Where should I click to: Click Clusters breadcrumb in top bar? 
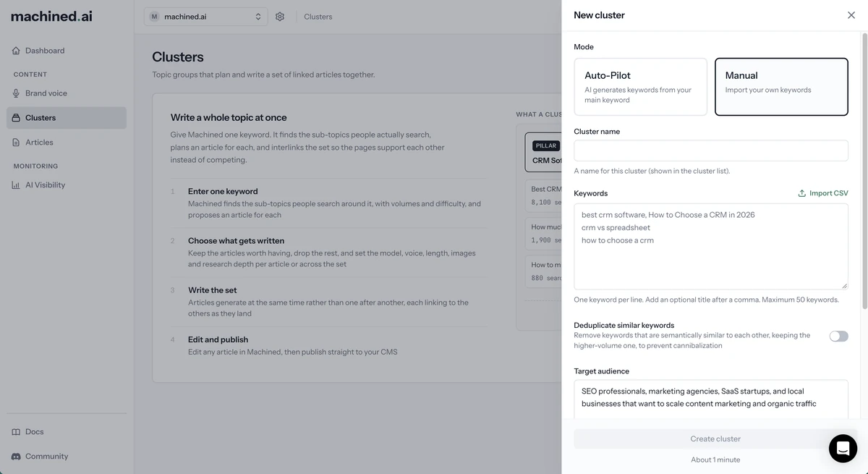(318, 17)
